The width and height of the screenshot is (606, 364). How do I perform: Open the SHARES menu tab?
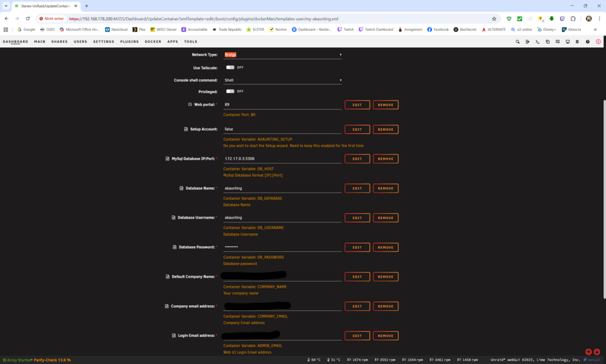[x=59, y=42]
